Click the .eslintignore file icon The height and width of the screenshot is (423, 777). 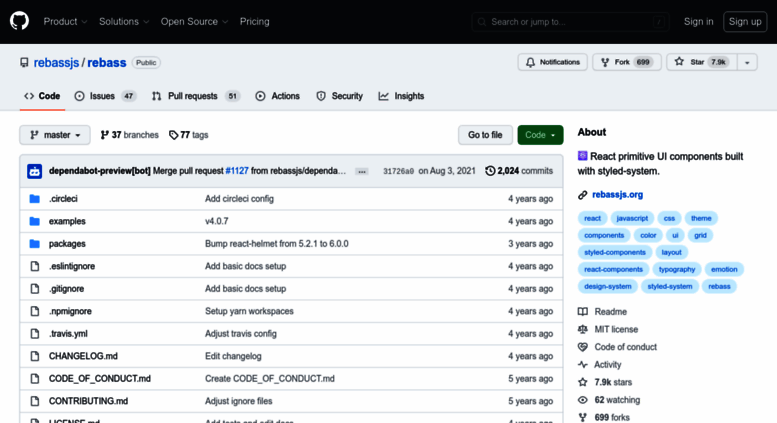pos(35,266)
